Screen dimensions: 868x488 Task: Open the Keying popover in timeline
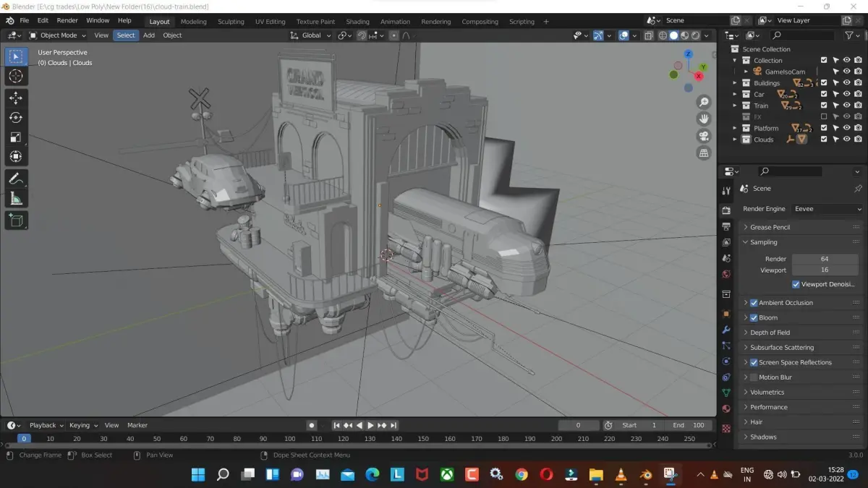pyautogui.click(x=82, y=425)
